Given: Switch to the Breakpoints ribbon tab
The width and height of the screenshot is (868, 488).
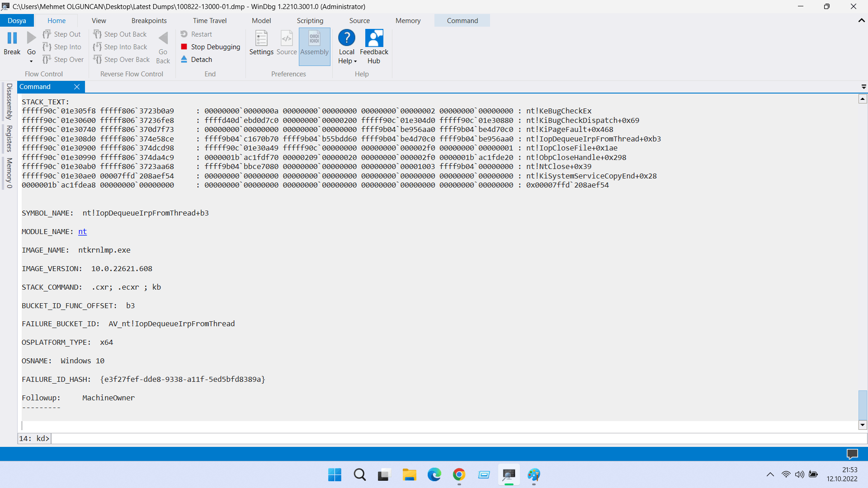Looking at the screenshot, I should coord(149,20).
